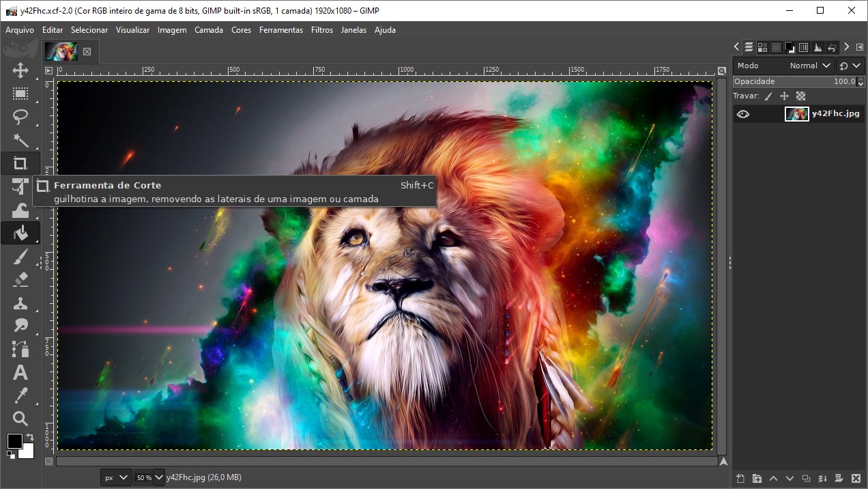Pick the Unified Transform tool
This screenshot has height=489, width=868.
coord(20,186)
